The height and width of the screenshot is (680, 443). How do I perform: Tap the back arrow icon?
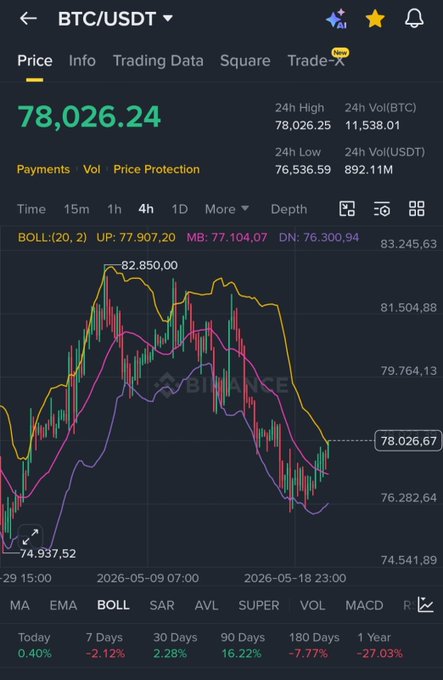point(28,18)
